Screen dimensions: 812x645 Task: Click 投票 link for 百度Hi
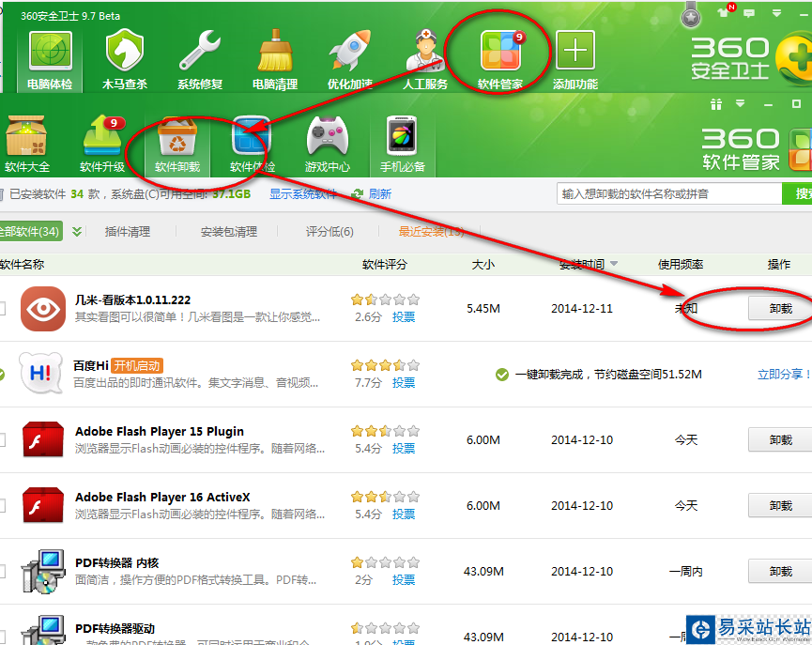click(404, 383)
